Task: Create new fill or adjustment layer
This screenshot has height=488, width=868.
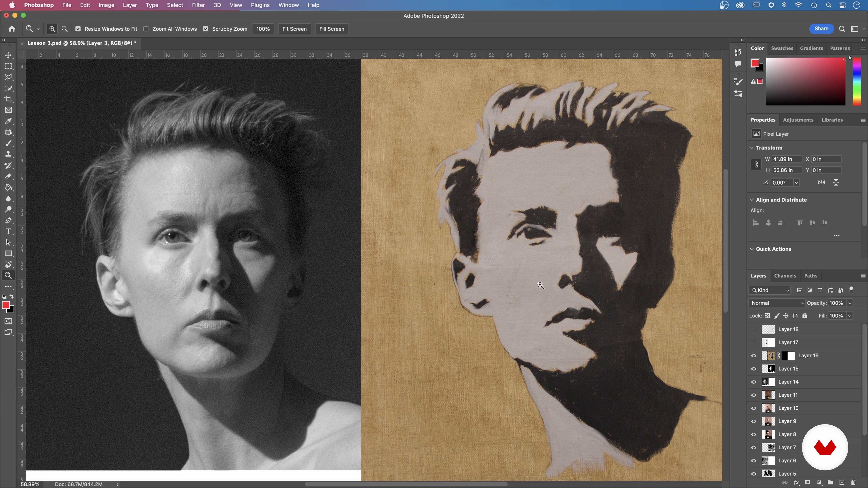Action: (819, 483)
